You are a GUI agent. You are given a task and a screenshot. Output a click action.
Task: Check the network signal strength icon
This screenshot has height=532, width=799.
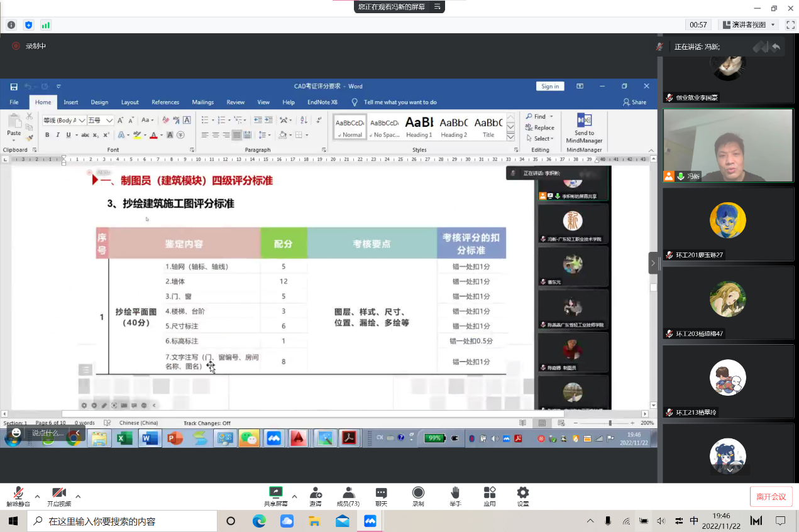tap(45, 25)
